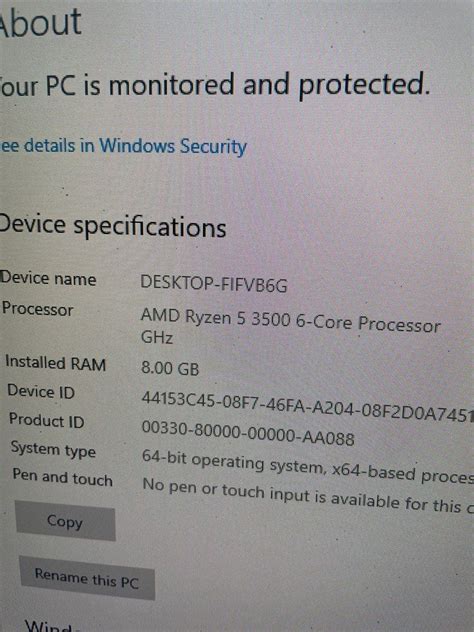
Task: Click the PC is monitored and protected text
Action: (x=215, y=85)
